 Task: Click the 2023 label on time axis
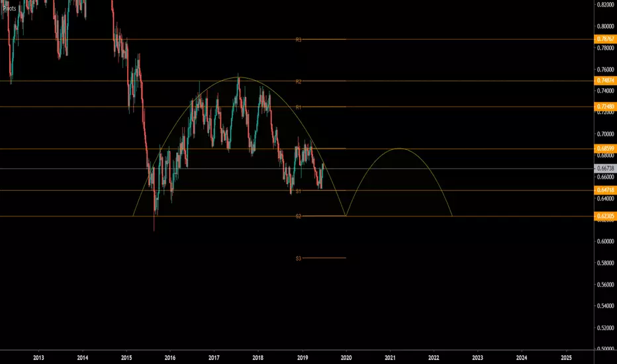click(478, 357)
